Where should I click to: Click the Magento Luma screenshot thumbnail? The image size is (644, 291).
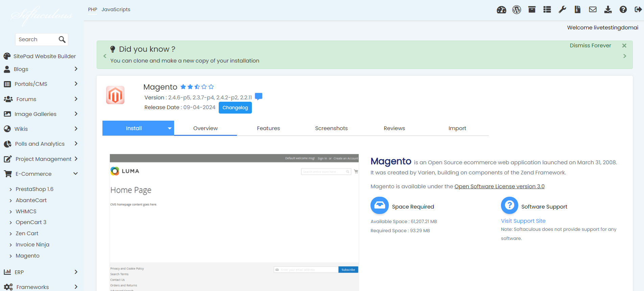pos(234,222)
